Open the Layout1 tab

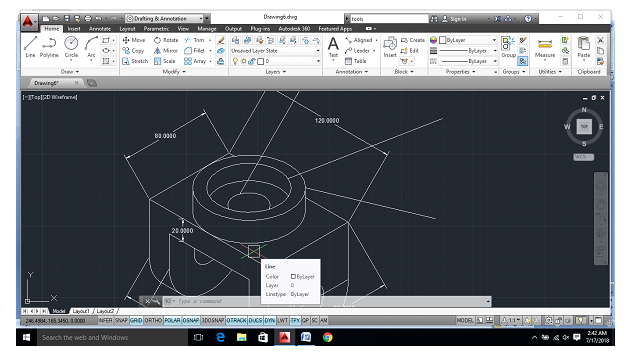click(81, 311)
